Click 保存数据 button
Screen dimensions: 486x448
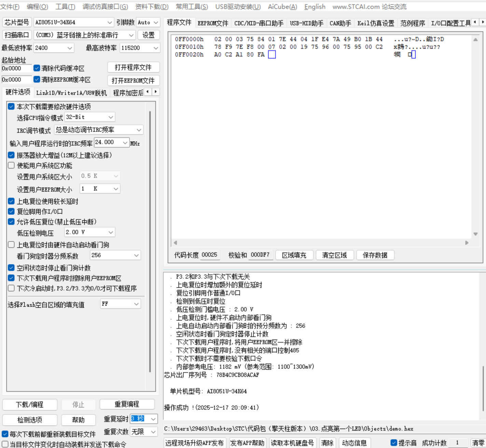click(x=375, y=255)
